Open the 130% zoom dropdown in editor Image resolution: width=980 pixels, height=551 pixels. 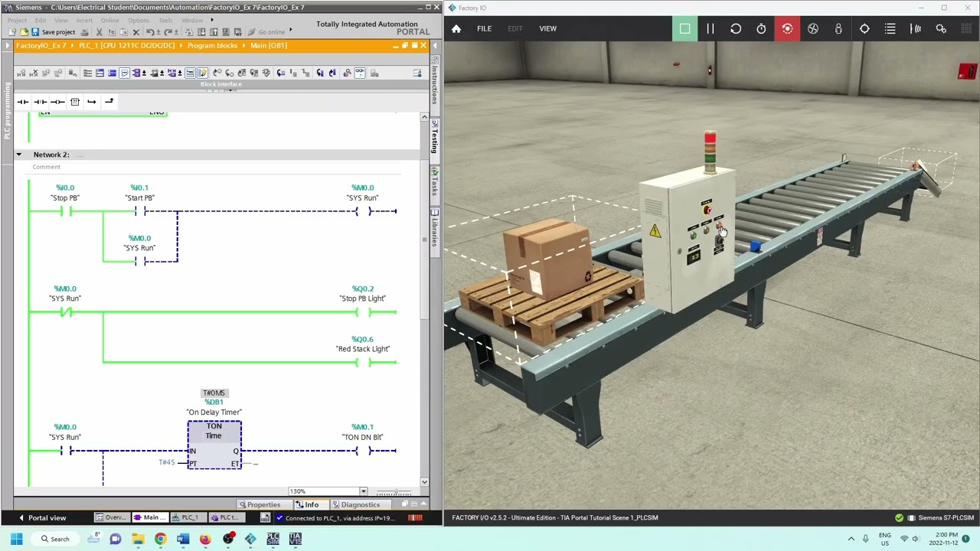pyautogui.click(x=363, y=491)
